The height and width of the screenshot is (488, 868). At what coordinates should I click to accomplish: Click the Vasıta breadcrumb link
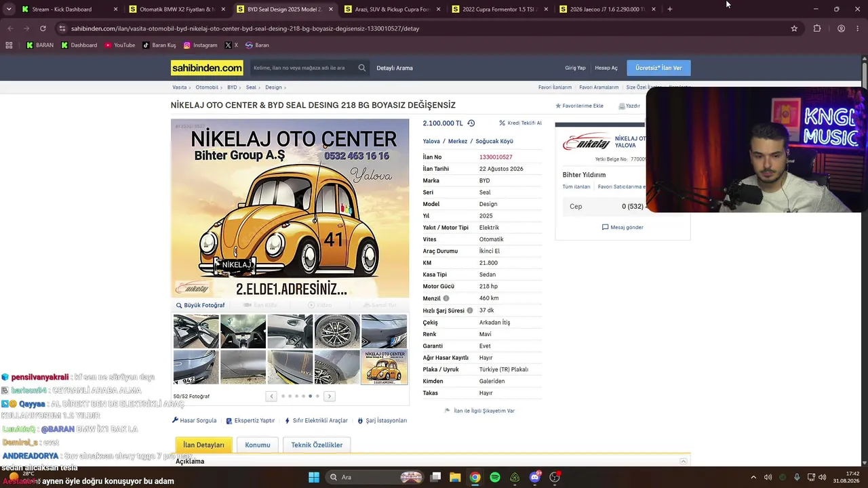(x=179, y=87)
